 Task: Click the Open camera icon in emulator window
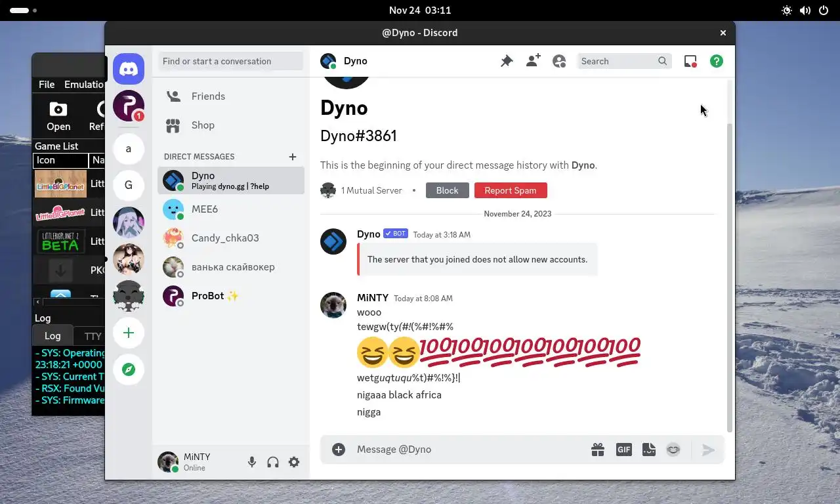58,110
